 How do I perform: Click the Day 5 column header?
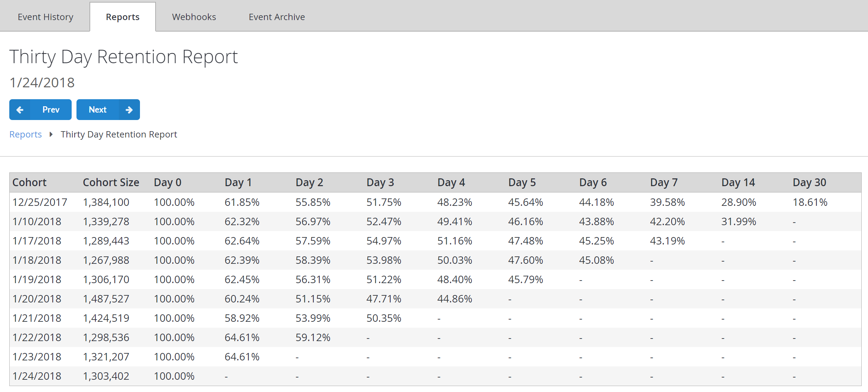(x=522, y=182)
